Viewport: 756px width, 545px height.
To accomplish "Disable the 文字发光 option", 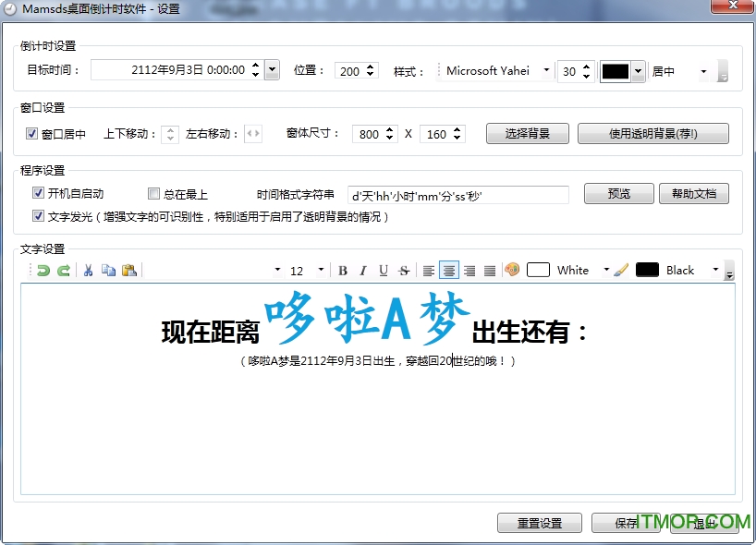I will 38,215.
